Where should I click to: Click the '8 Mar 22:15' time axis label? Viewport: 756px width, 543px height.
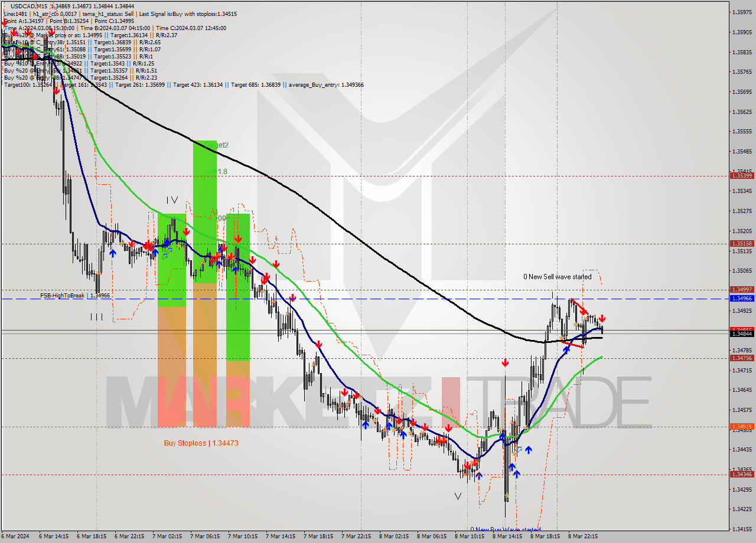(x=583, y=537)
